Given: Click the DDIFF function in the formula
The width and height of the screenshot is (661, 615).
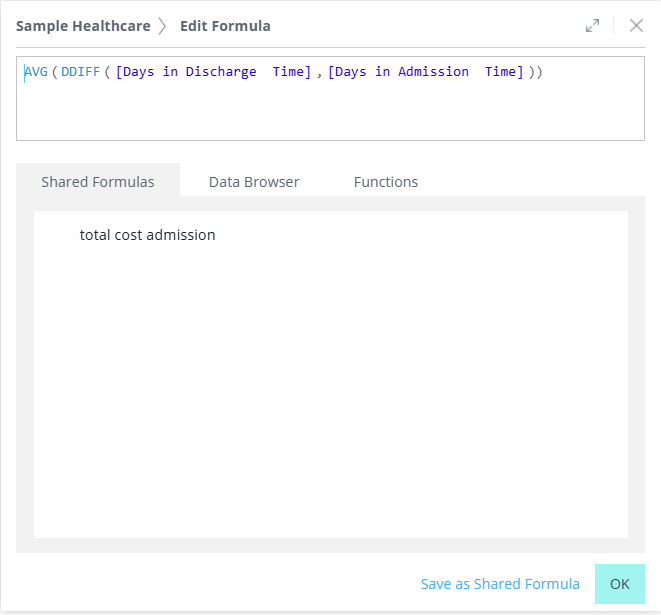Looking at the screenshot, I should [80, 72].
